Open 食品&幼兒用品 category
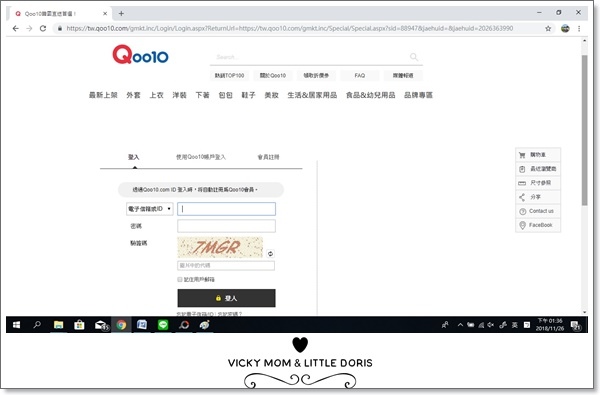Screen dimensions: 600x395 [370, 95]
